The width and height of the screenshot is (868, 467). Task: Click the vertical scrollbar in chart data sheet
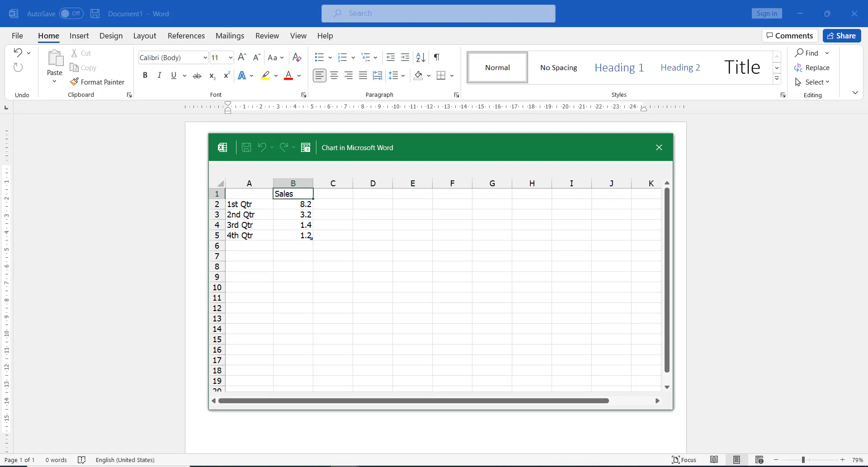click(667, 280)
